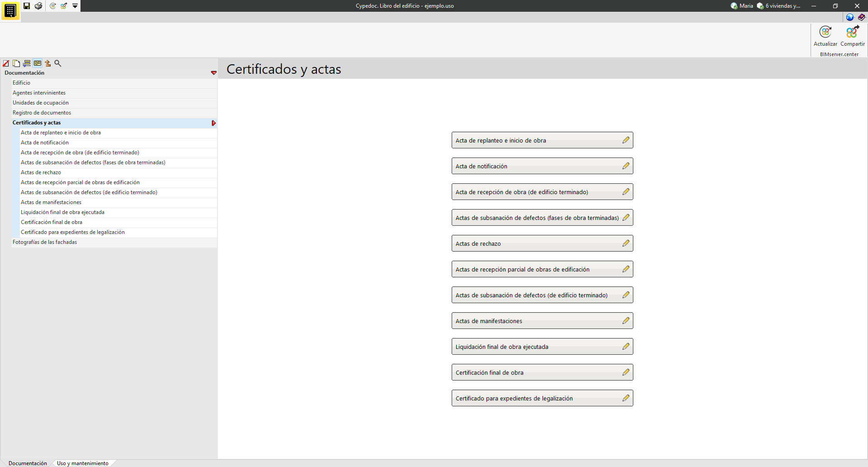
Task: Open the blue globe language menu
Action: (x=850, y=17)
